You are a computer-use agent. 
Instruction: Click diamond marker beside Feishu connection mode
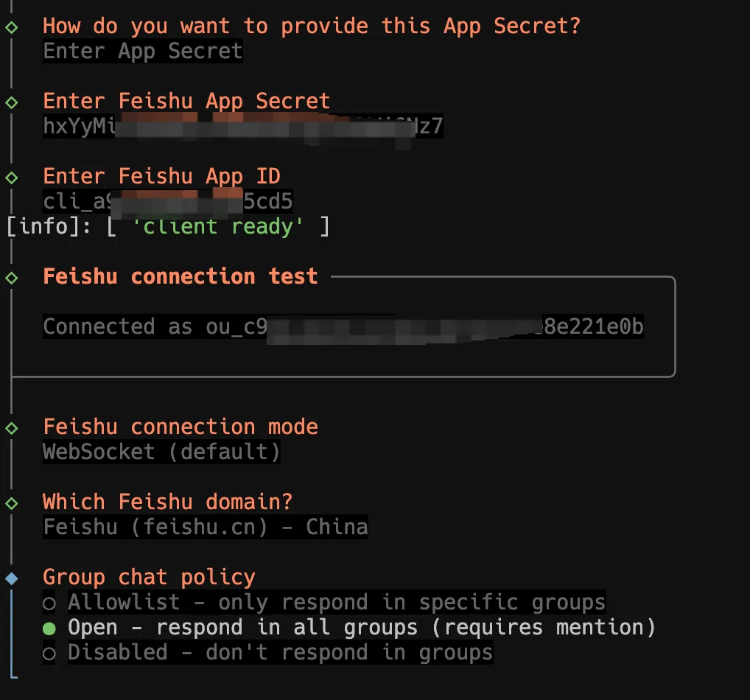[11, 428]
